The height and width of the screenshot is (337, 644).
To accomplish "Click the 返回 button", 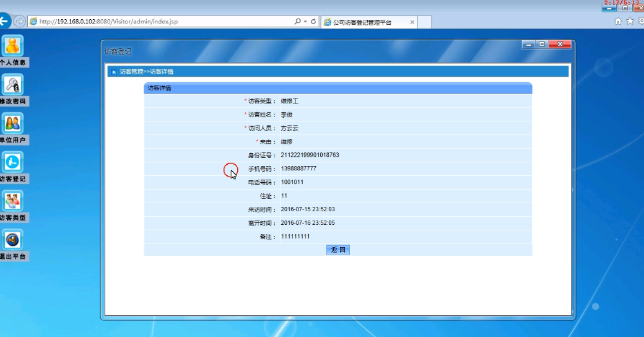I will point(338,250).
